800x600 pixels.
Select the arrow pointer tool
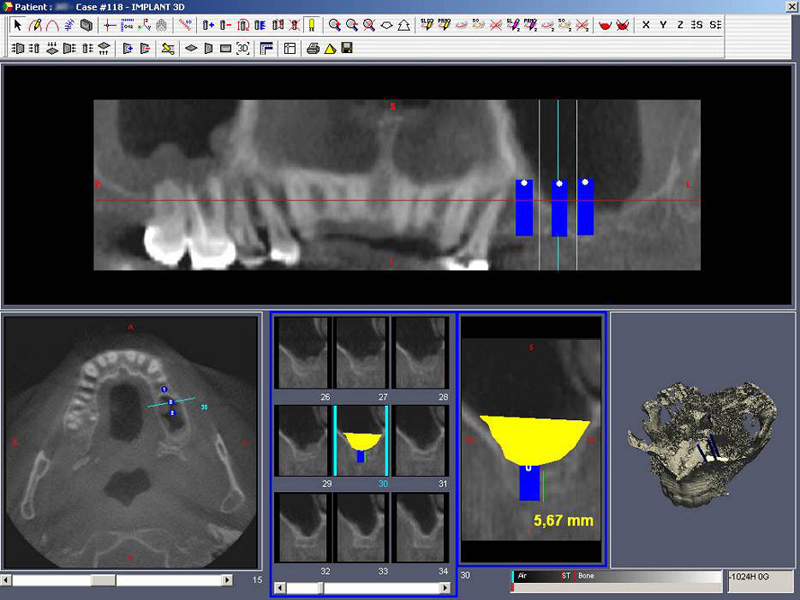click(17, 24)
